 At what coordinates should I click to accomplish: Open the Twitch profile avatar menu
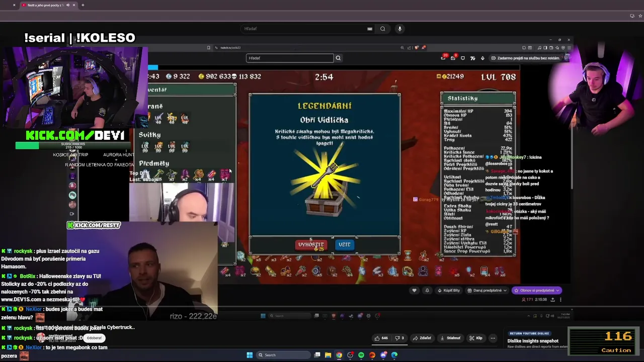567,58
